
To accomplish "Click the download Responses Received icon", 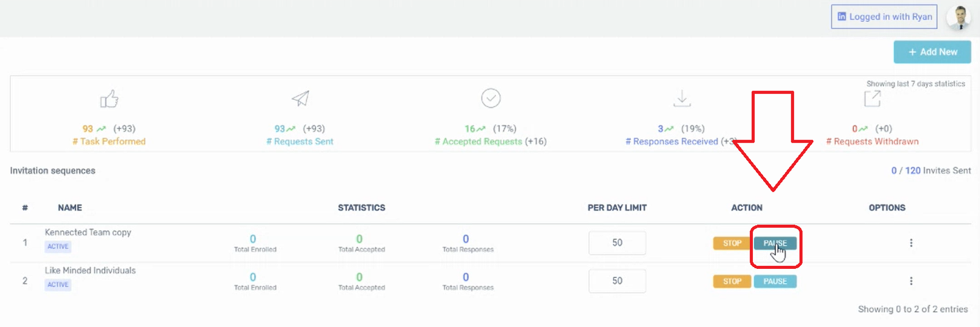I will pos(682,98).
